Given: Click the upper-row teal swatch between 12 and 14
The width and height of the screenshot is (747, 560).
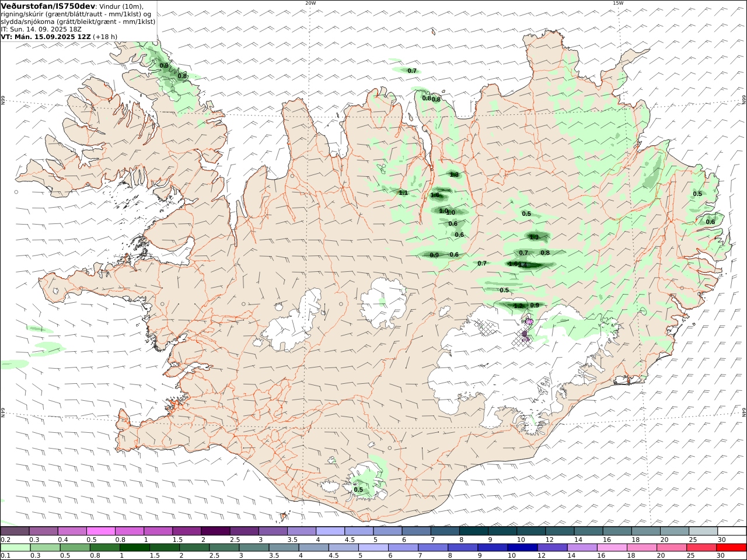Looking at the screenshot, I should tap(560, 531).
